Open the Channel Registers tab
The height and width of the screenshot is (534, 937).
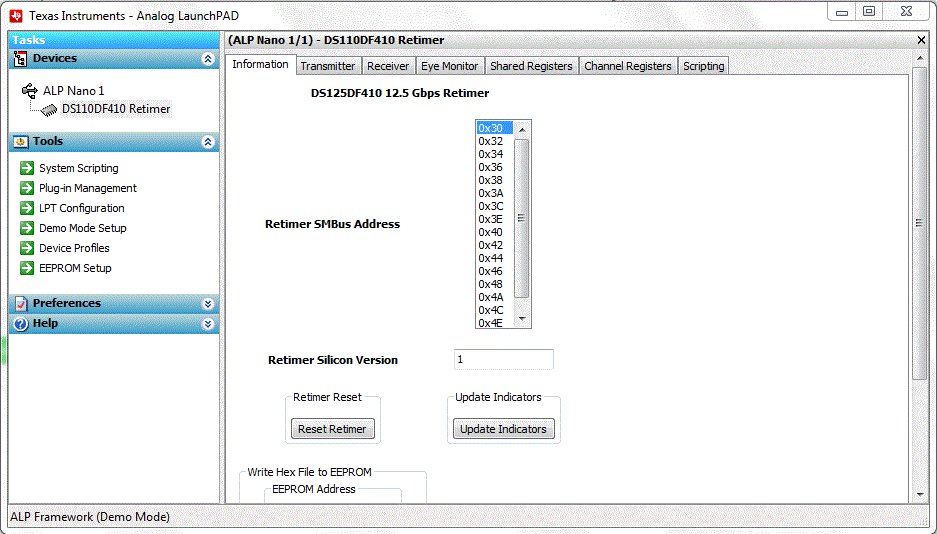pos(627,66)
